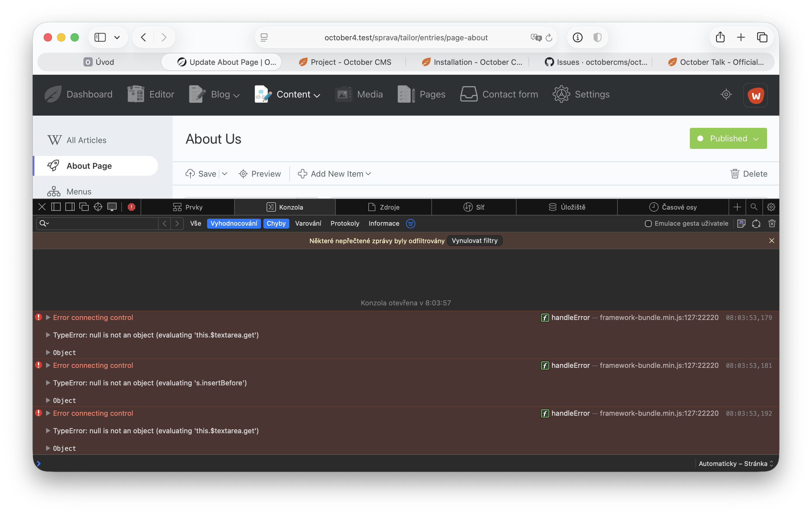Click the Vynulovat filtry button

(474, 241)
